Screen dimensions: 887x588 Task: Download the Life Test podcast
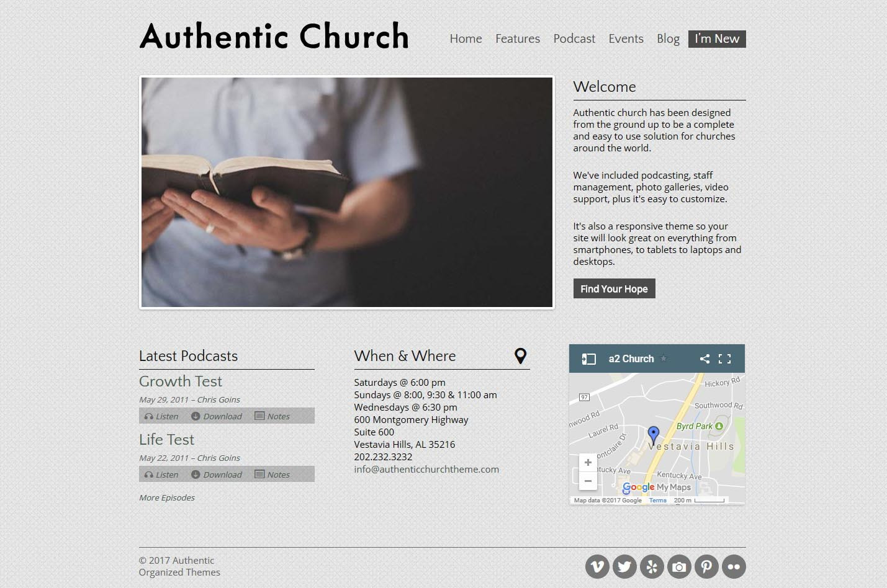tap(217, 474)
